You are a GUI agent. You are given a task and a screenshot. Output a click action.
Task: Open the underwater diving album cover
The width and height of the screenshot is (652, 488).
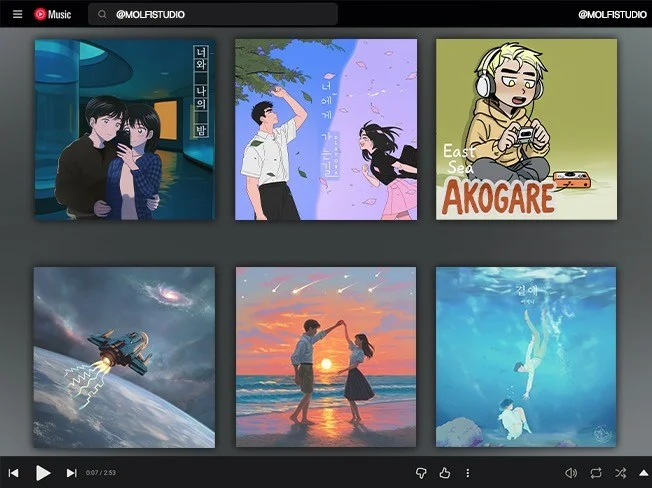tap(526, 357)
